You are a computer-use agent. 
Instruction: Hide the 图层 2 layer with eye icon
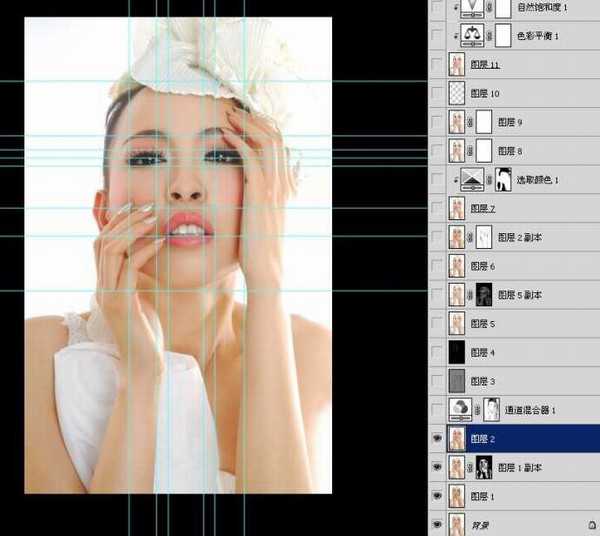coord(436,438)
